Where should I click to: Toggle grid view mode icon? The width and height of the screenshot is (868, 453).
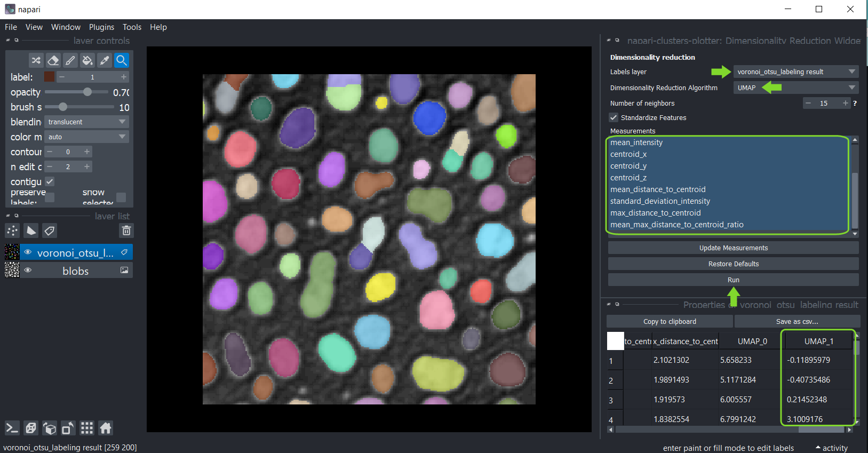(87, 428)
